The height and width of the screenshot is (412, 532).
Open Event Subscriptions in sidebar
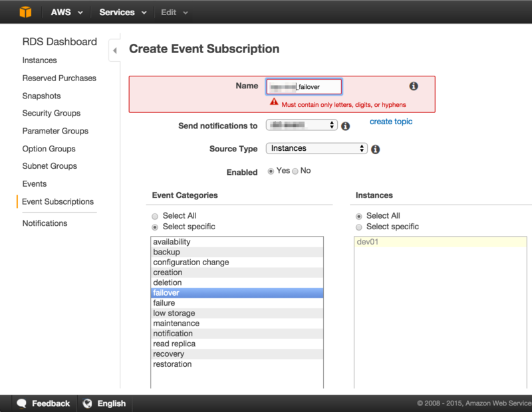[x=58, y=202]
